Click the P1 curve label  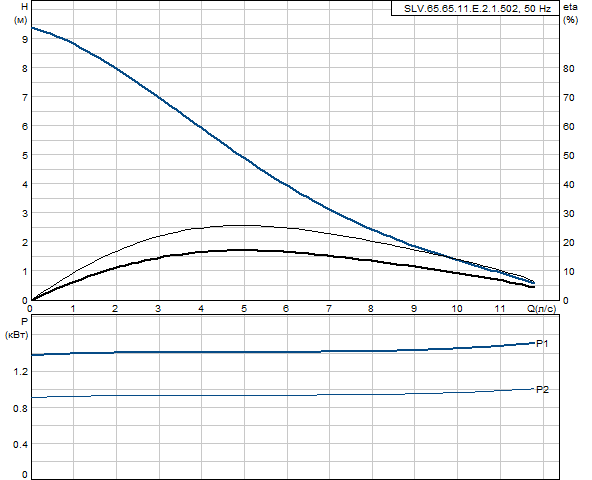(x=542, y=343)
